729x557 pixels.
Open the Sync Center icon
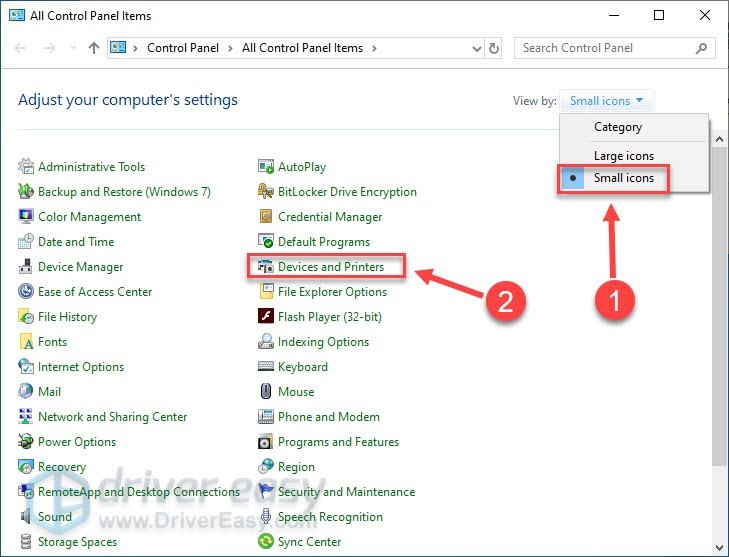266,542
